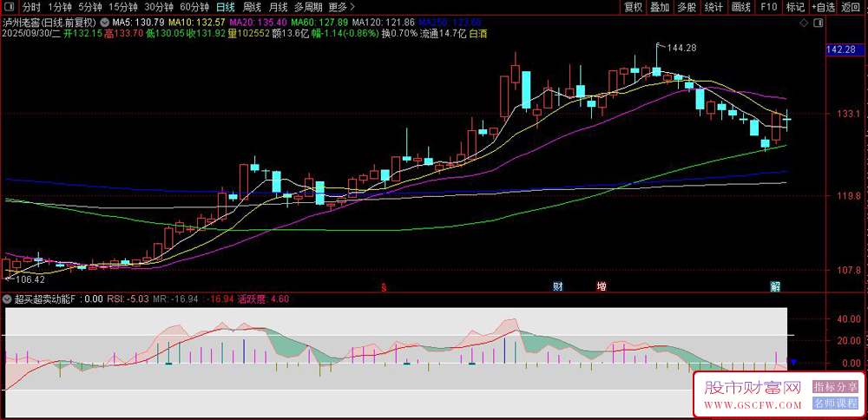Image resolution: width=868 pixels, height=420 pixels.
Task: Expand the 更多 periods menu
Action: (x=338, y=7)
